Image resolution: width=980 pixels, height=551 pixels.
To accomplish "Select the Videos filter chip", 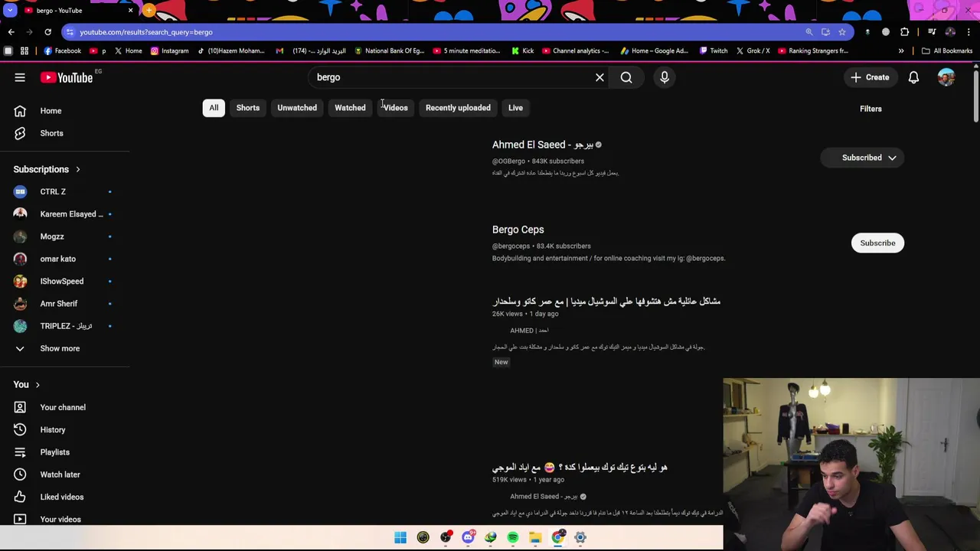I will (x=396, y=108).
